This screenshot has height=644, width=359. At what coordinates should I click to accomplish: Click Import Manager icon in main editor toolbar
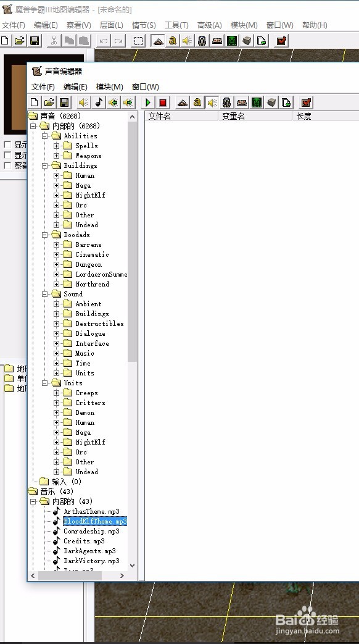pos(262,41)
